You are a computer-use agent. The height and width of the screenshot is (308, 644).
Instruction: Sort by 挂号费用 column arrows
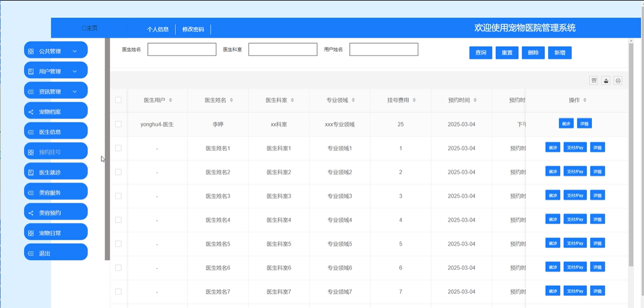414,100
